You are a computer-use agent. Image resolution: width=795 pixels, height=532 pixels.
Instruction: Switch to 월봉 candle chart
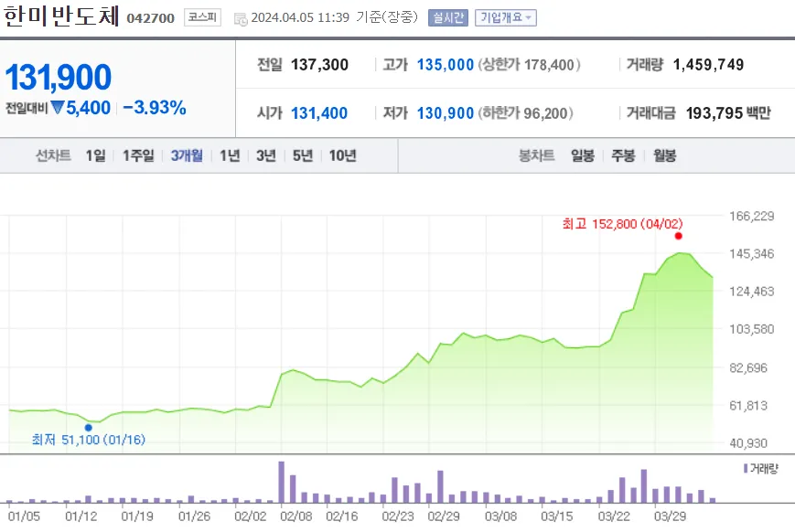pos(664,155)
